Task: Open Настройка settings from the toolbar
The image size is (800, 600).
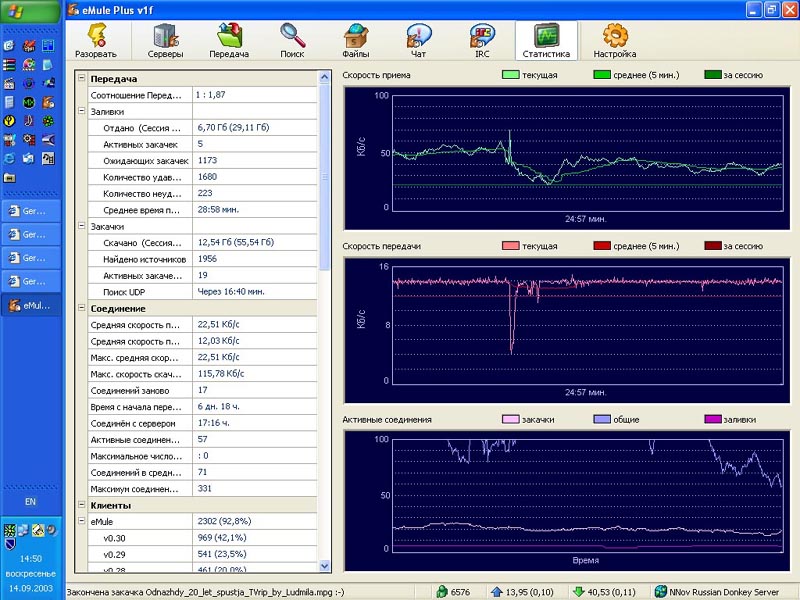Action: click(x=615, y=41)
